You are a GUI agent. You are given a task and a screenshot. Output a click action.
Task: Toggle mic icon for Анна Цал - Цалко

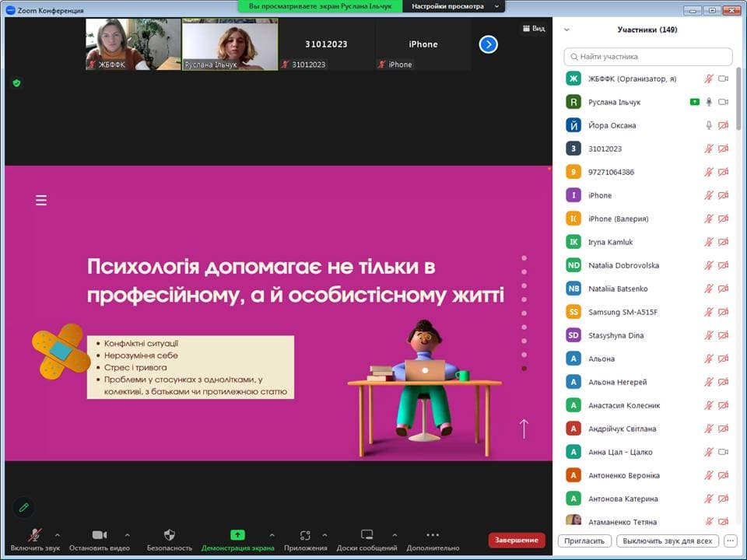709,452
